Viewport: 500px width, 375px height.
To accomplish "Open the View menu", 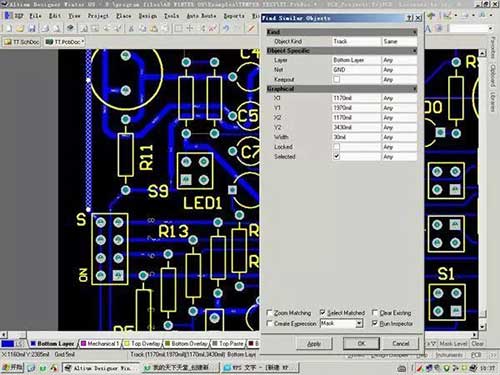I will pyautogui.click(x=74, y=16).
